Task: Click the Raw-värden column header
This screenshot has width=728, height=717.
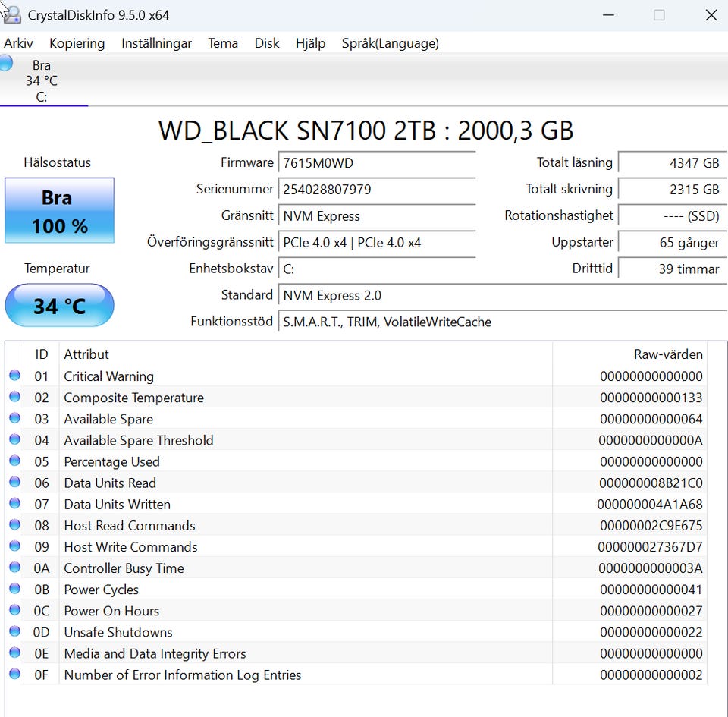Action: click(667, 354)
